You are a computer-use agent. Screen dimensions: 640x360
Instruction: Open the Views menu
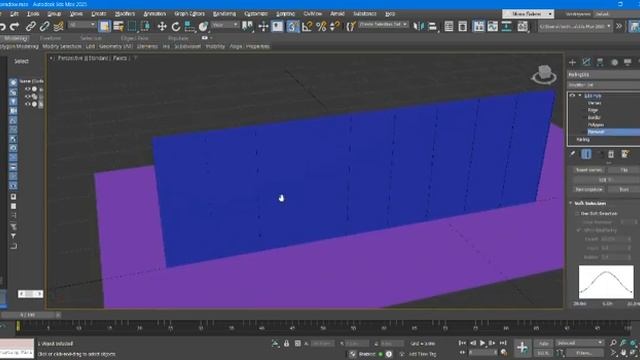tap(76, 14)
